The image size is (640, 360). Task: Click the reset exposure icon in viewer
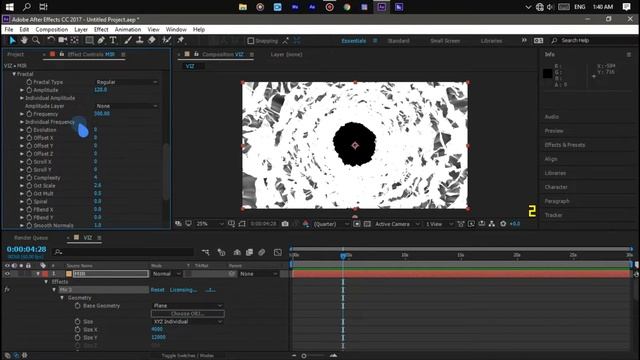pos(503,224)
